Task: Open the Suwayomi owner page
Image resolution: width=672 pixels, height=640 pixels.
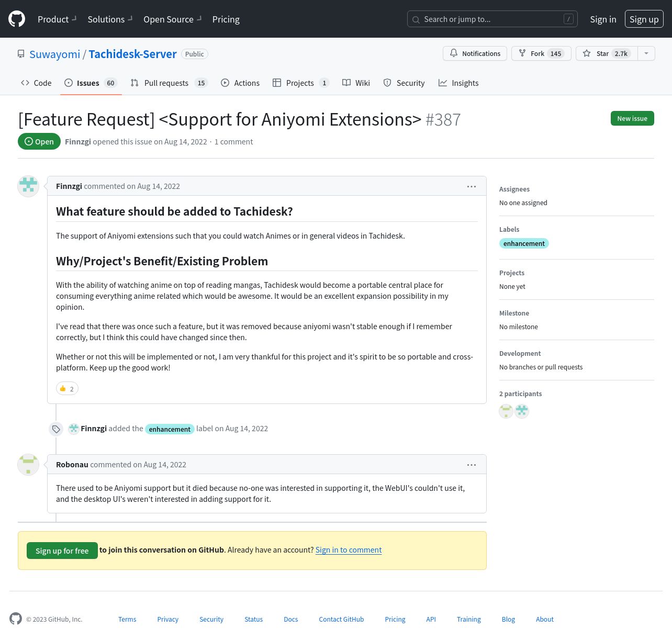Action: [x=55, y=54]
